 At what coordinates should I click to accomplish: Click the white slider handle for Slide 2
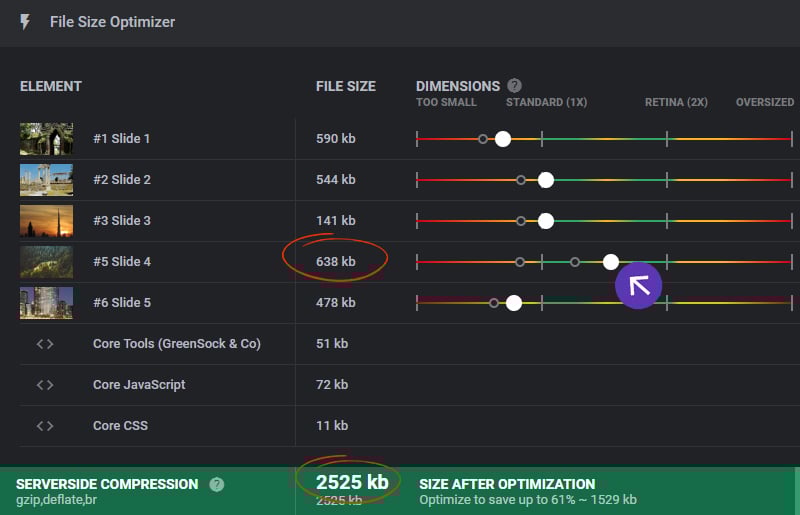[x=545, y=180]
